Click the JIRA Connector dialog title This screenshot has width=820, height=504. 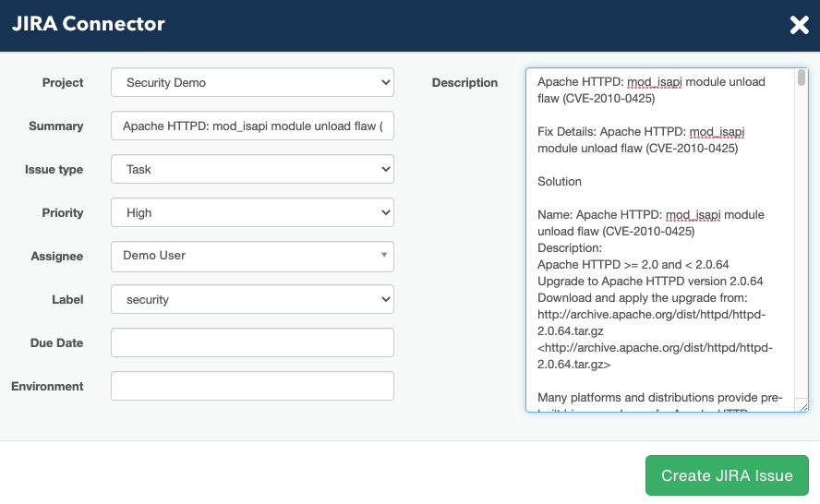[x=89, y=23]
